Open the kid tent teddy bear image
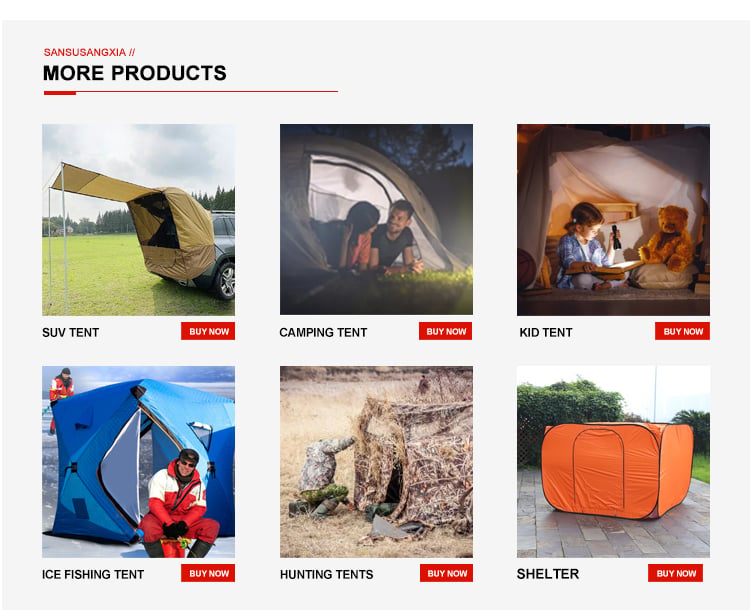The image size is (750, 610). click(613, 220)
